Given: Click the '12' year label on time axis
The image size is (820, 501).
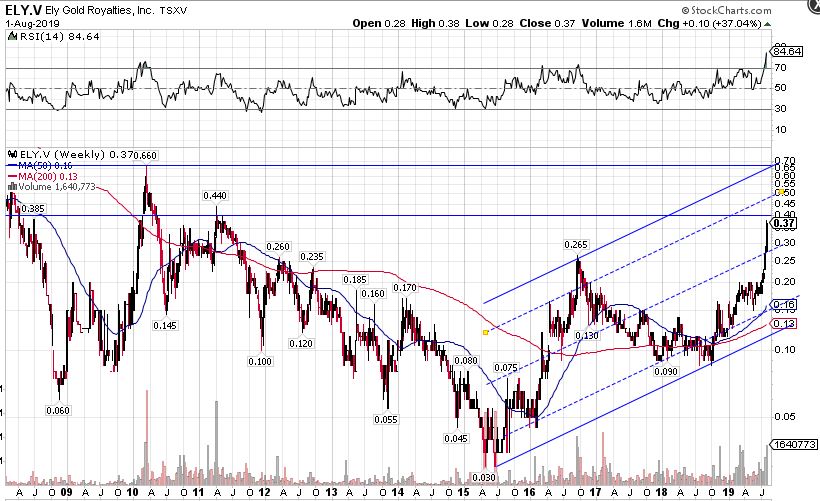Looking at the screenshot, I should point(264,492).
